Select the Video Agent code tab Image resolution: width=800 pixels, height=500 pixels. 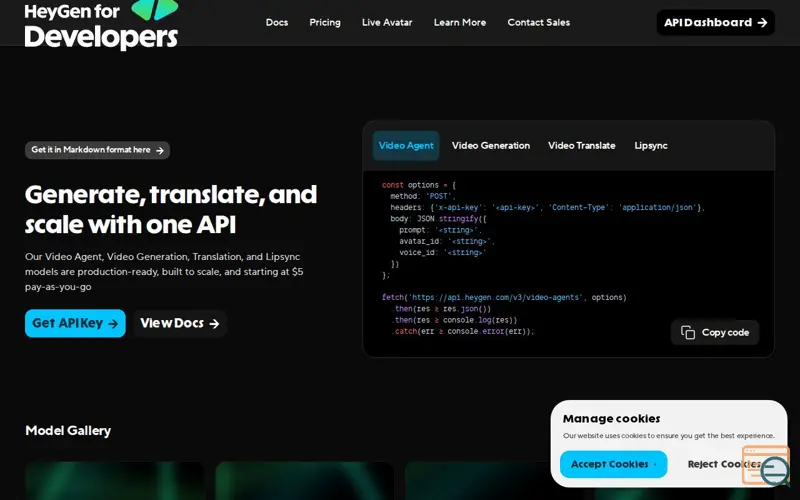point(406,145)
